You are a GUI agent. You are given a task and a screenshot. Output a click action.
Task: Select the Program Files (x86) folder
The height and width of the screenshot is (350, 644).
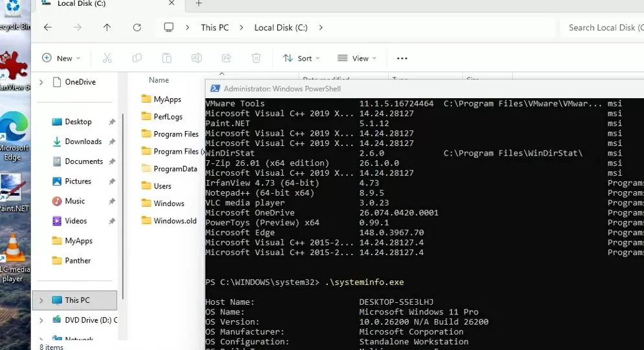pos(173,151)
